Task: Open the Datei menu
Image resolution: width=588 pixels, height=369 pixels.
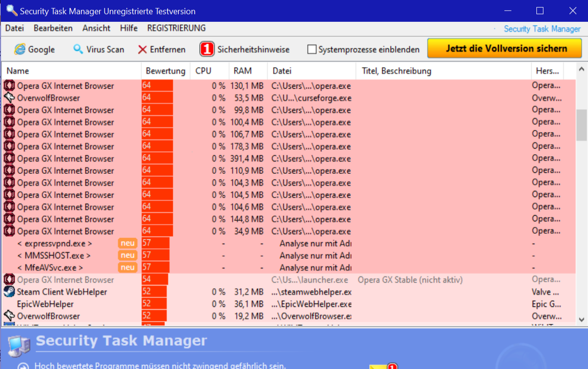Action: pyautogui.click(x=14, y=28)
